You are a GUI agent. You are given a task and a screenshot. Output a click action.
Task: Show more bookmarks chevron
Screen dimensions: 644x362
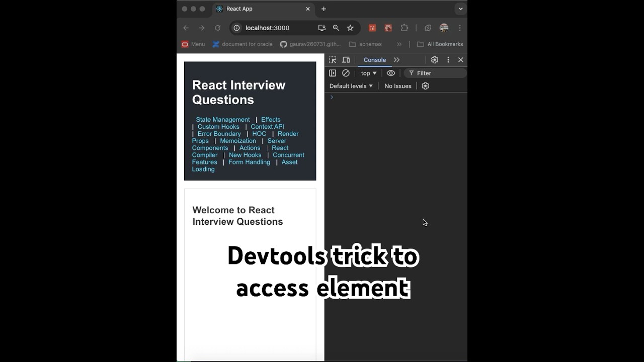399,44
